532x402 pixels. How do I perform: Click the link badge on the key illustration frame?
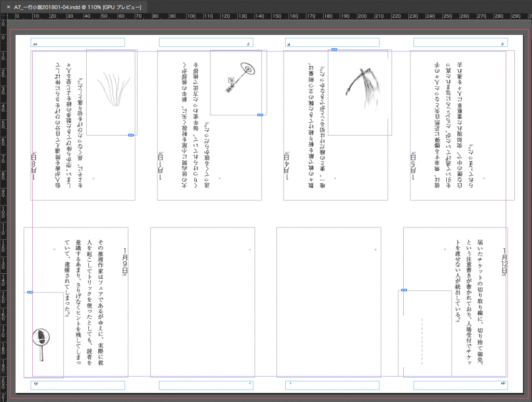pyautogui.click(x=260, y=115)
